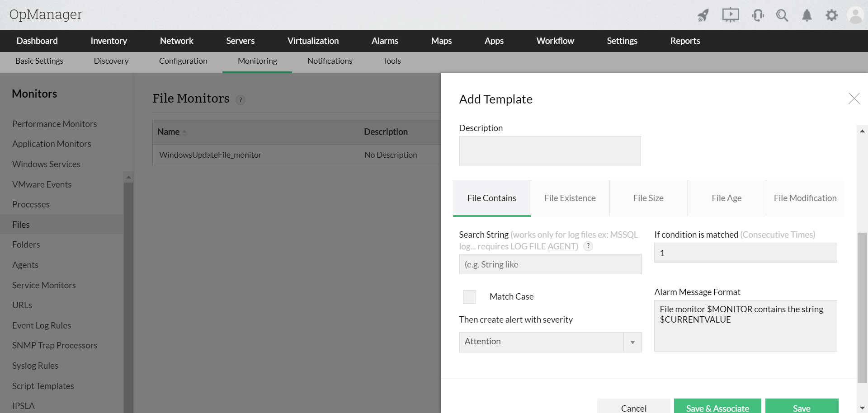Image resolution: width=868 pixels, height=413 pixels.
Task: Open the alarm bell notifications
Action: (x=807, y=15)
